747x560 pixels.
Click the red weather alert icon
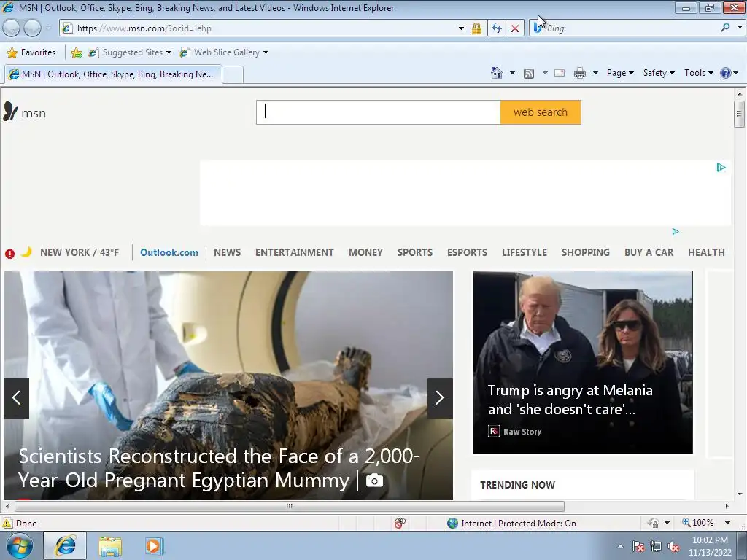[x=9, y=254]
